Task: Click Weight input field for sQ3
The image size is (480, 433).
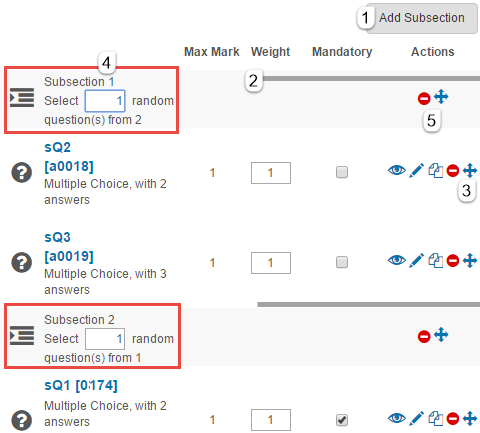Action: point(271,263)
